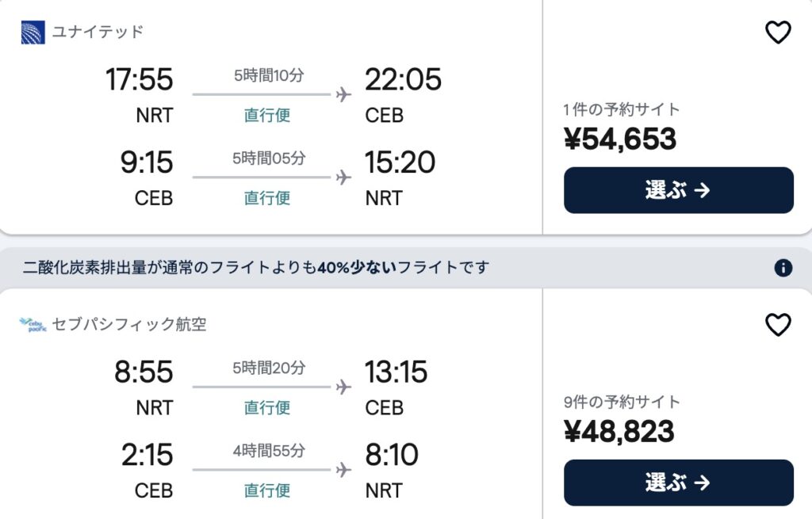Screen dimensions: 812x519
Task: Click the plane icon on 9:15 return leg
Action: pos(343,177)
